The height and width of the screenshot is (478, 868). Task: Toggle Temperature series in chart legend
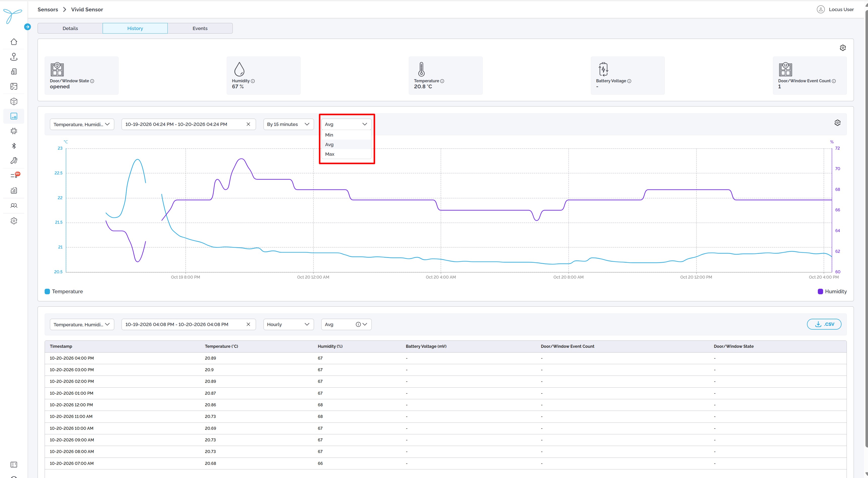pyautogui.click(x=64, y=291)
